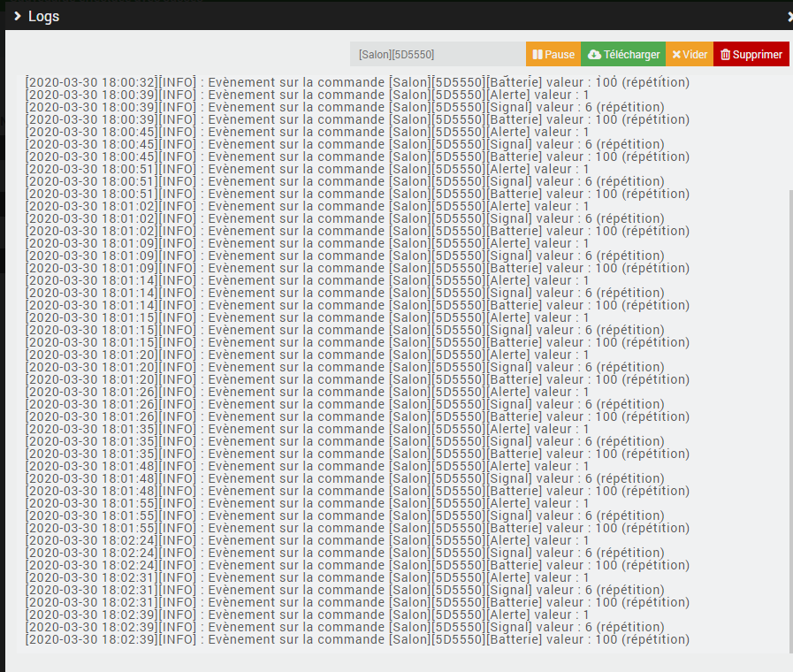Select log line 18:01:02 Signal valeur 6

(x=345, y=219)
